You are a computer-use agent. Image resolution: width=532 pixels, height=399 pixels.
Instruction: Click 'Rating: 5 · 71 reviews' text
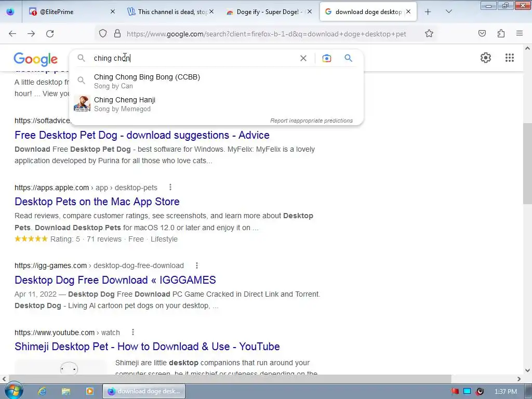[86, 239]
